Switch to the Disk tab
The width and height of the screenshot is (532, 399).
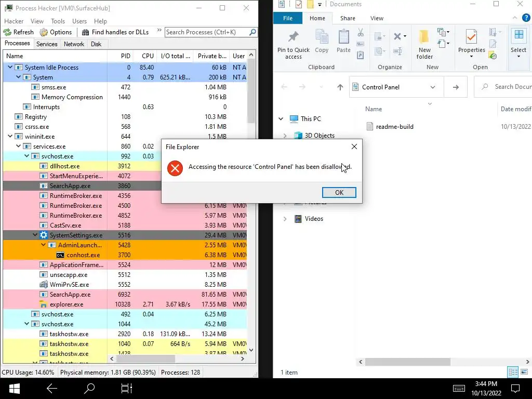click(x=96, y=44)
